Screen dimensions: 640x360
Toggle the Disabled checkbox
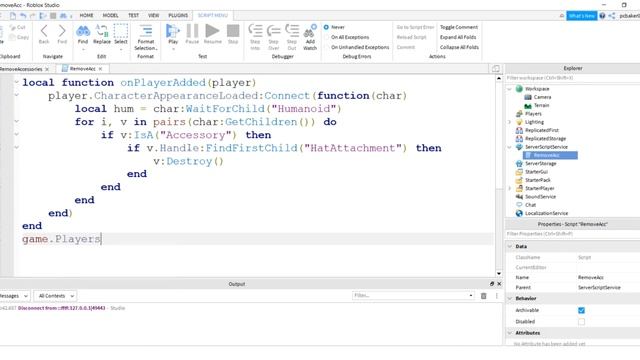581,322
